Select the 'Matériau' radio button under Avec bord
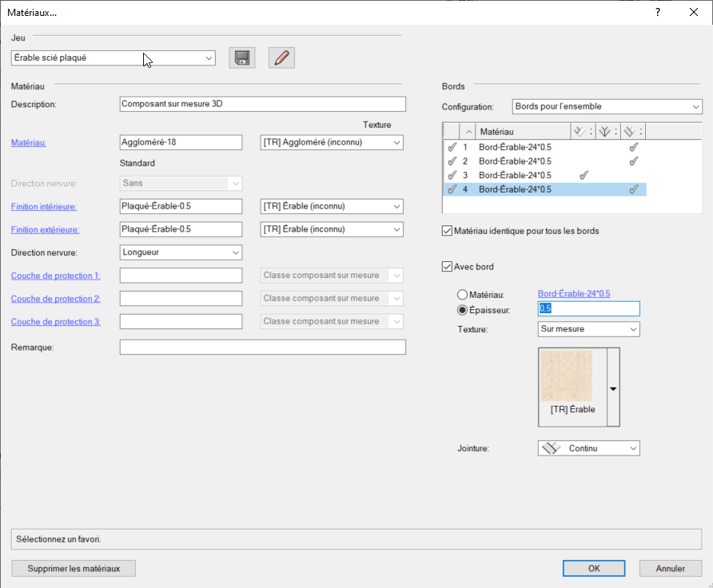Viewport: 713px width, 588px height. 462,294
